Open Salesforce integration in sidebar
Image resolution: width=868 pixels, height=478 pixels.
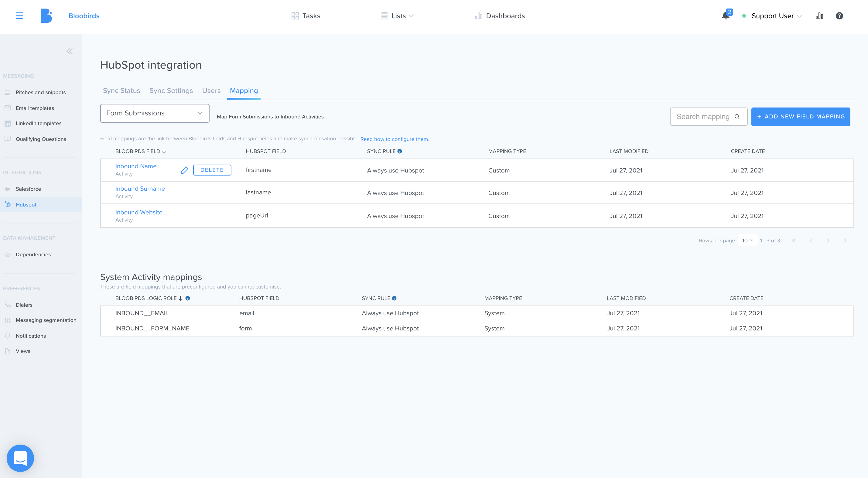28,189
